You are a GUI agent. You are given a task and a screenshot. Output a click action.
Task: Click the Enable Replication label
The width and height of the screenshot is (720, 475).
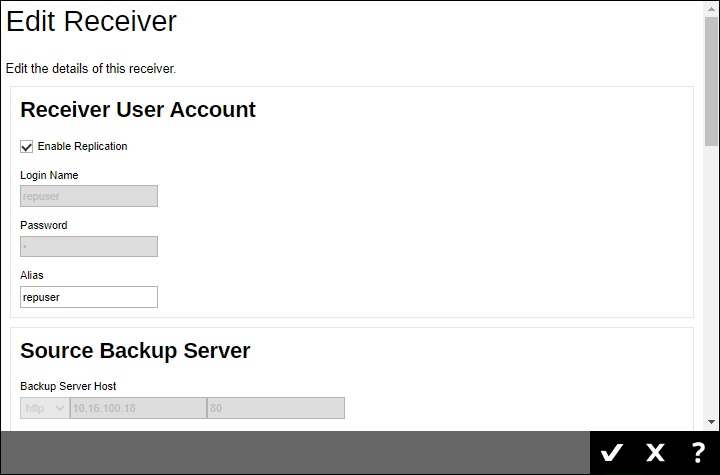coord(82,146)
